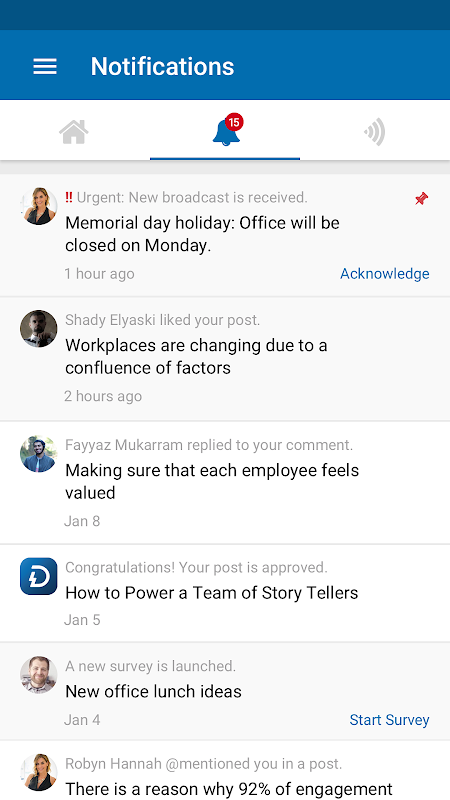Select the bell notifications tab
The height and width of the screenshot is (800, 450).
[225, 132]
